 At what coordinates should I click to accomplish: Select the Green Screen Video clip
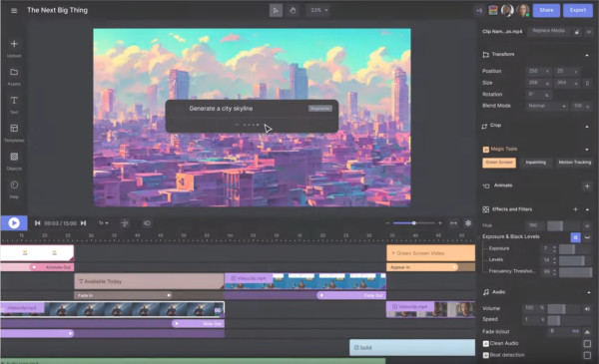(x=430, y=253)
